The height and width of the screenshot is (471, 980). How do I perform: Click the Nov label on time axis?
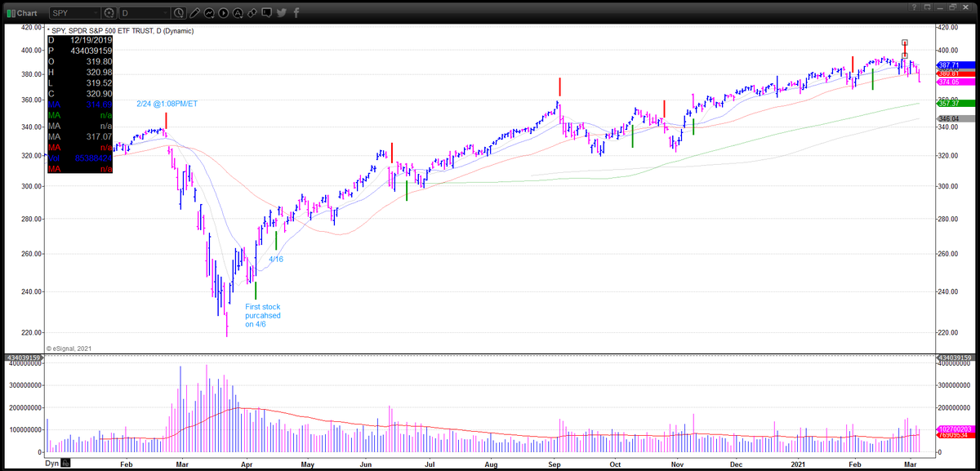click(x=677, y=464)
